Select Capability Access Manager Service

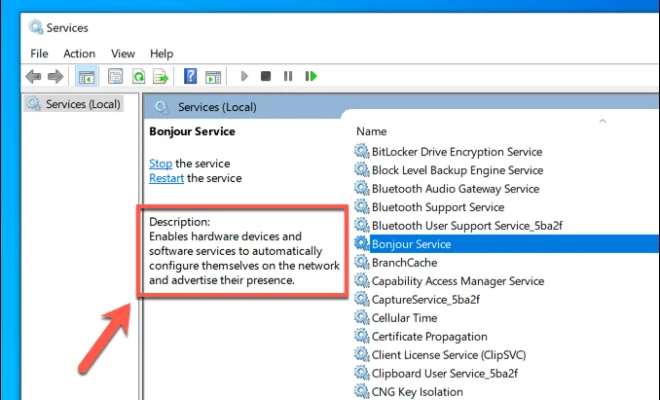pyautogui.click(x=458, y=281)
